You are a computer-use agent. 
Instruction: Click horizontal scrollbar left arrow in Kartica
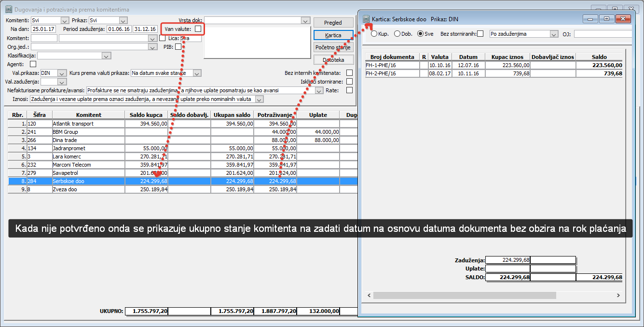[x=369, y=295]
